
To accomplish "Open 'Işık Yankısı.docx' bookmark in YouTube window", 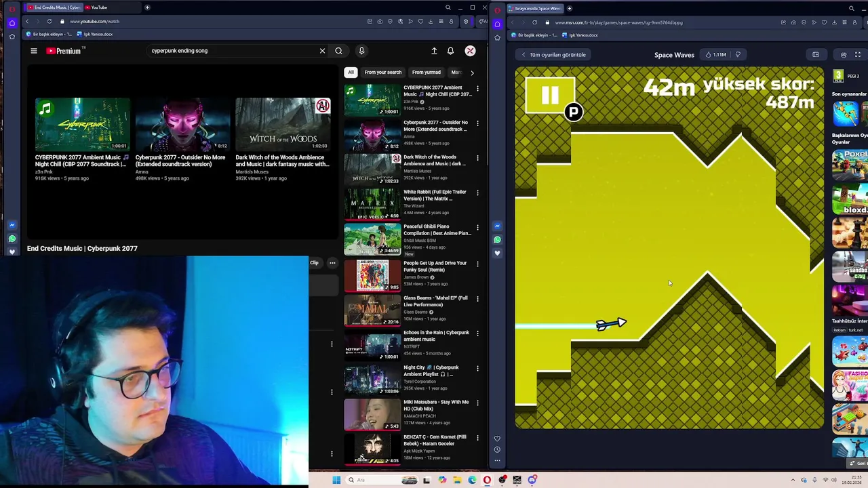I will pos(95,34).
